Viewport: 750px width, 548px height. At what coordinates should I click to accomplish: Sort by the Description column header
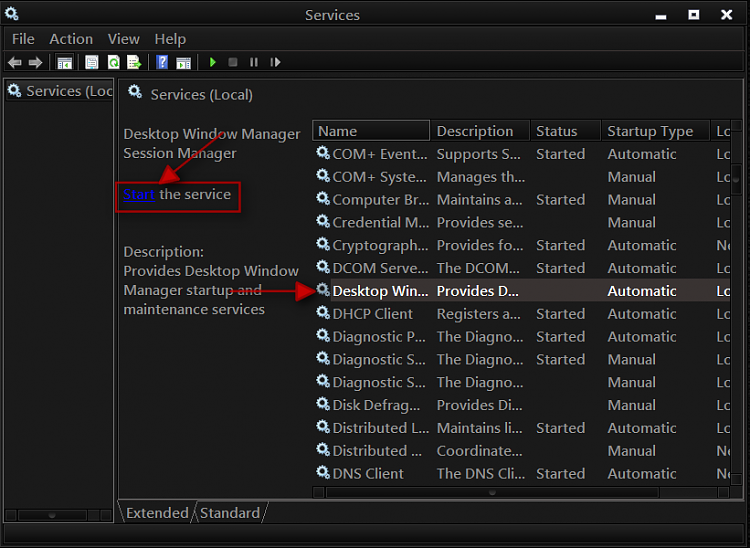pos(480,131)
